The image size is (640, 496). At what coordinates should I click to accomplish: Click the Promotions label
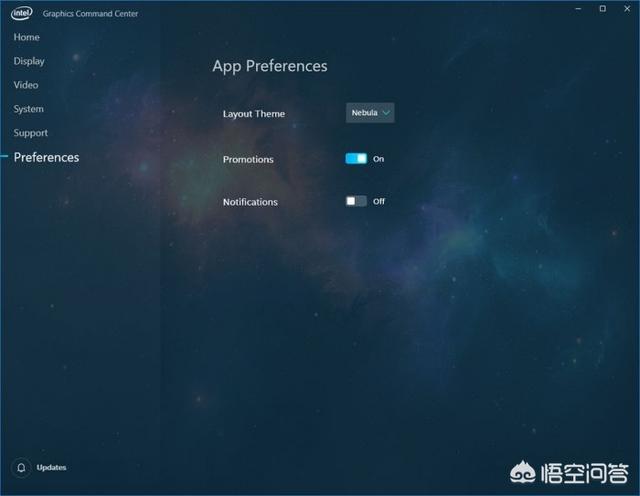tap(248, 159)
